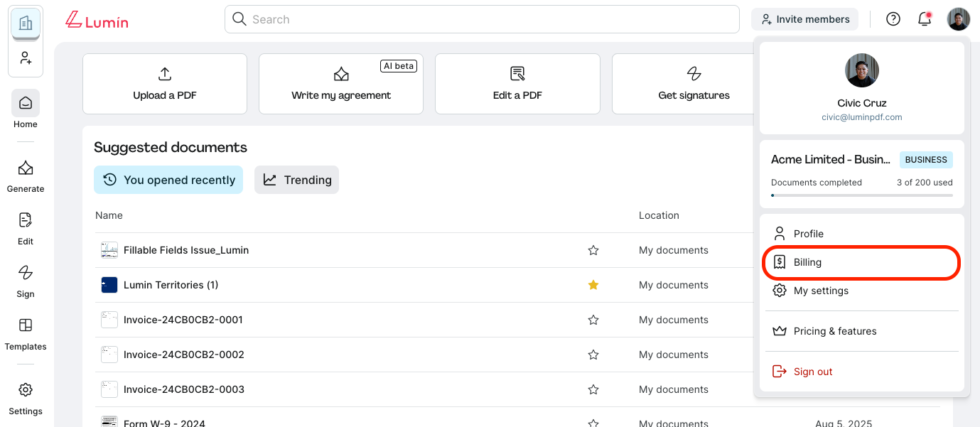Star the Fillable Fields Issue_Lumin document

593,250
